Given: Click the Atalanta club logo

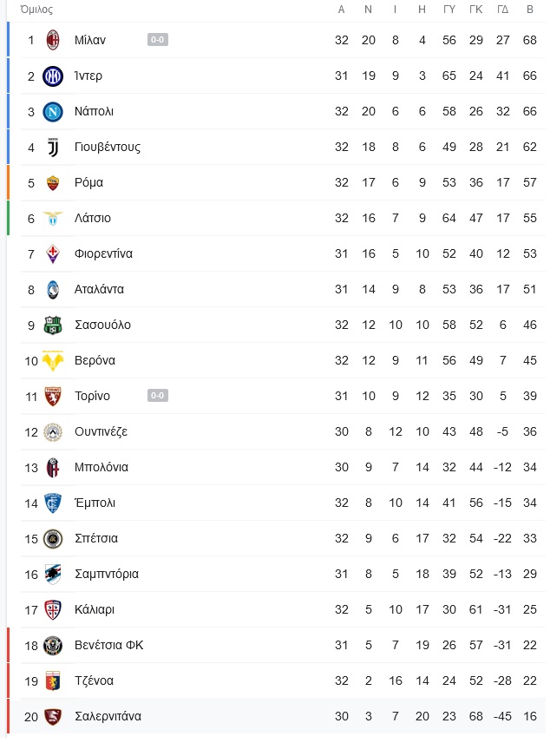Looking at the screenshot, I should tap(53, 290).
